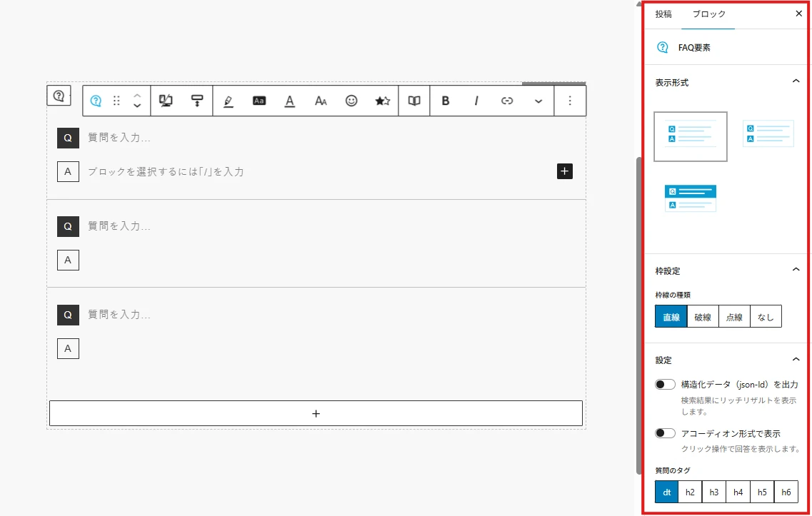Select h5 as question tag
This screenshot has height=516, width=812.
point(762,492)
